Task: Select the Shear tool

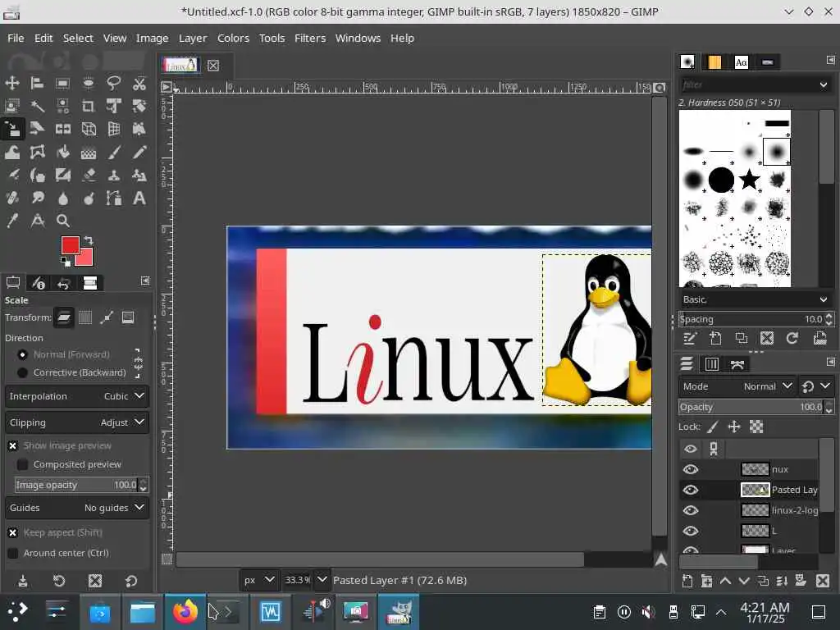Action: (x=37, y=129)
